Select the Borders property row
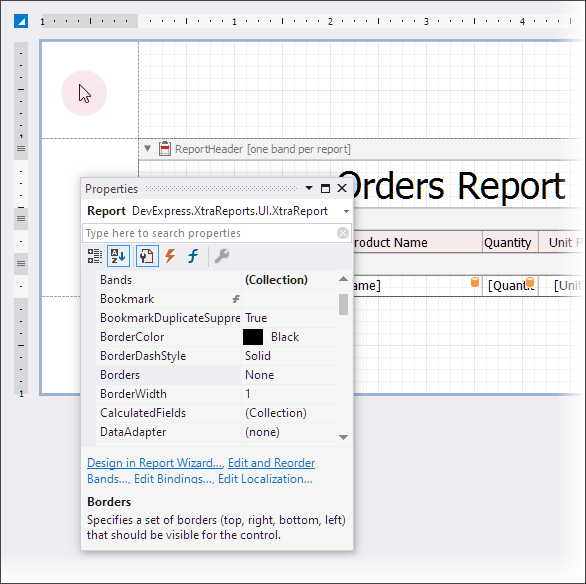The width and height of the screenshot is (586, 584). coord(215,375)
